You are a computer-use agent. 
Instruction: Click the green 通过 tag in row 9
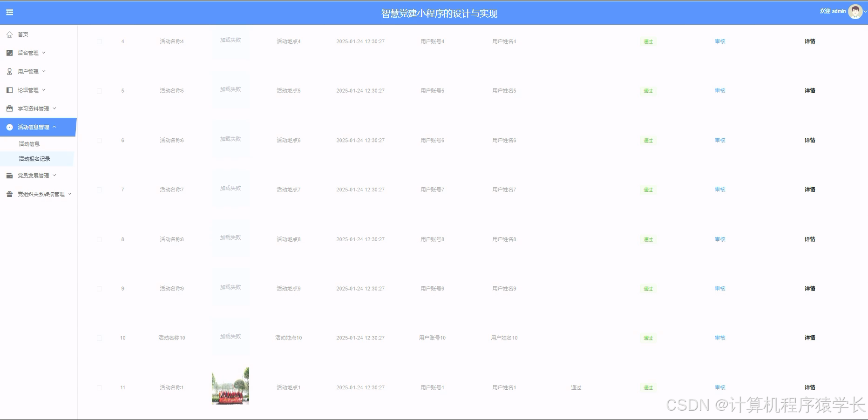tap(648, 289)
